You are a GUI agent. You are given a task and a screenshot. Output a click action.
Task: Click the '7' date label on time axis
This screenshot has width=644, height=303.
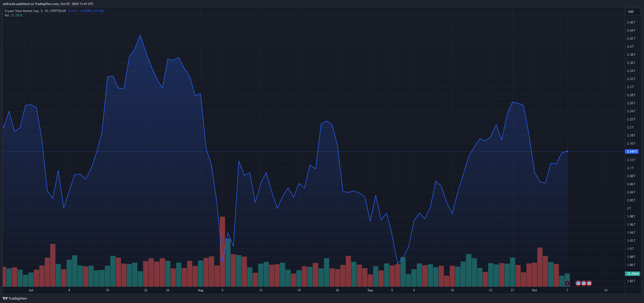pos(567,290)
